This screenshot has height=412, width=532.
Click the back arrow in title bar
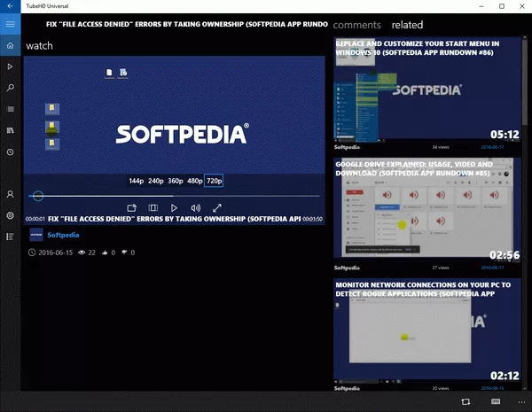tap(10, 6)
